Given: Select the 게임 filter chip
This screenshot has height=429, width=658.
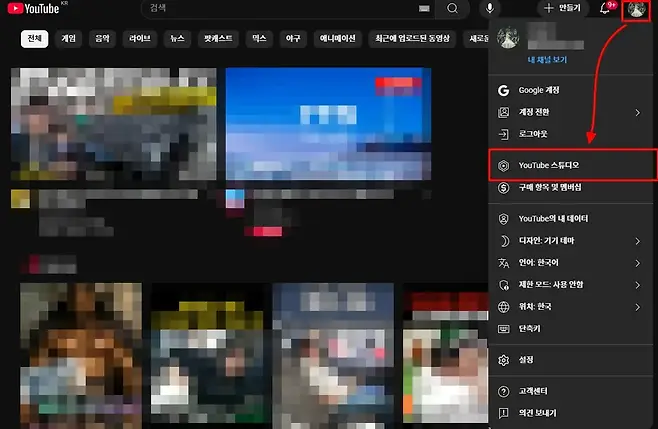Looking at the screenshot, I should pos(68,39).
